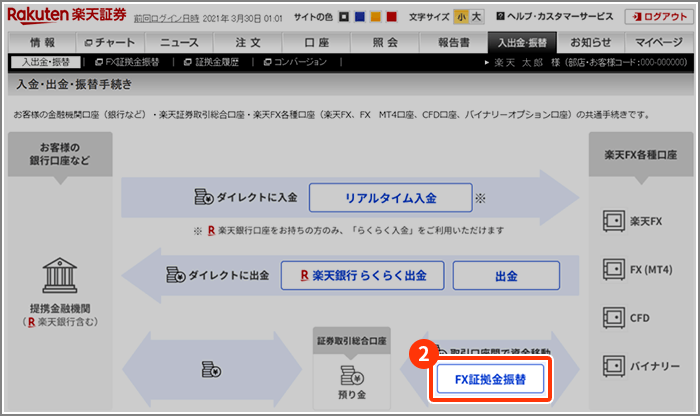Click the bank building icon
This screenshot has width=700, height=416.
60,275
